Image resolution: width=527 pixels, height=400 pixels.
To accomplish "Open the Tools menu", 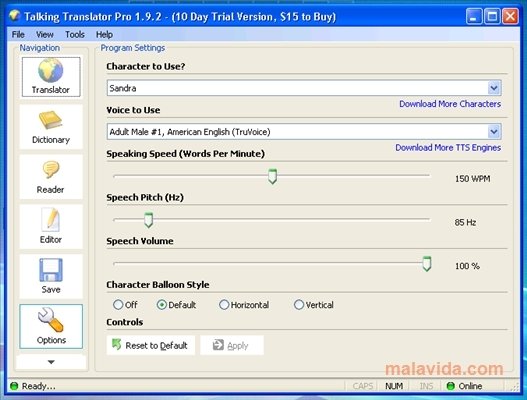I will click(x=75, y=34).
